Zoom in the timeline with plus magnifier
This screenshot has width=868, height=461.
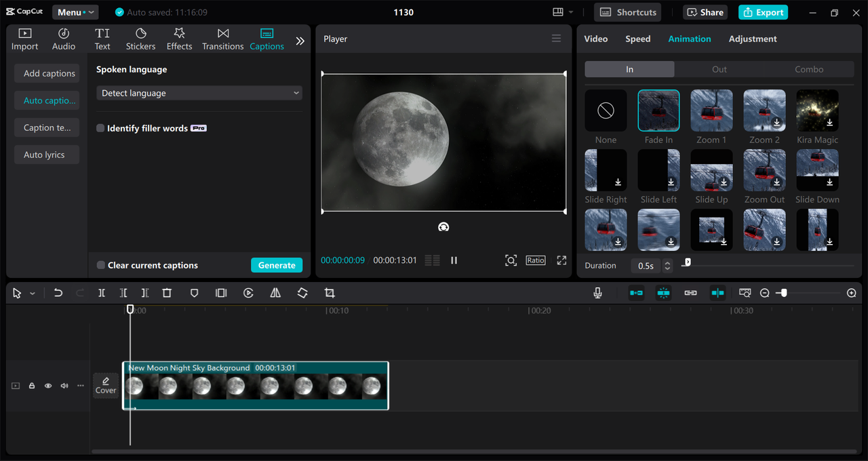tap(852, 293)
